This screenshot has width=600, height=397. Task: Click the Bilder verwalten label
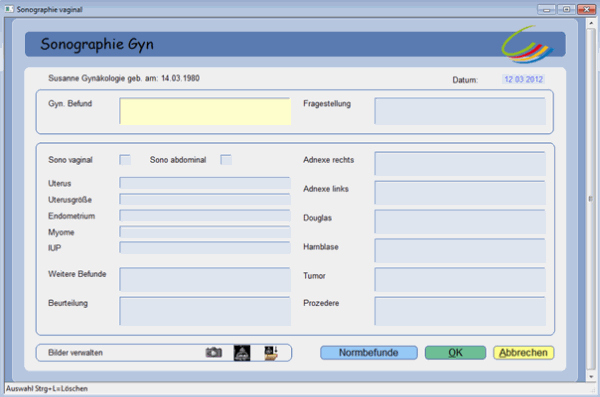[x=75, y=353]
